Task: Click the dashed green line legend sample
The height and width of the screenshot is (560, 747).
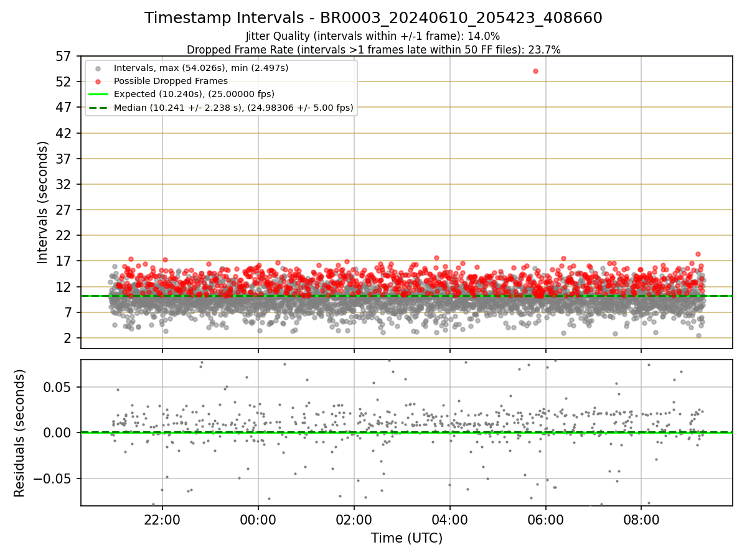Action: coord(99,108)
